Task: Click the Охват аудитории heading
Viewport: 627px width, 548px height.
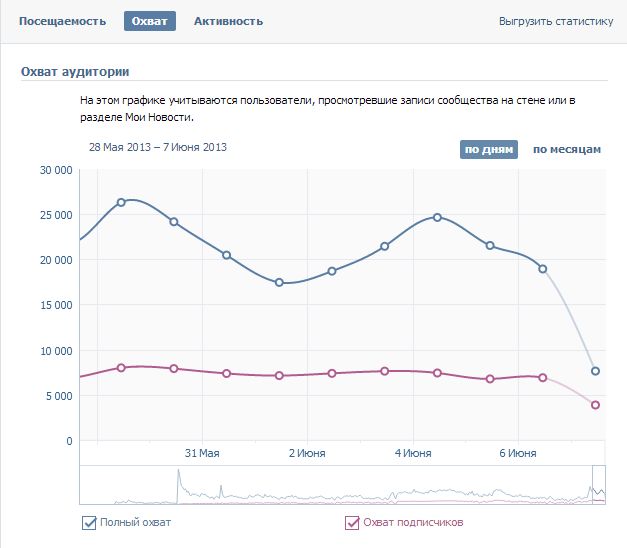Action: point(75,71)
